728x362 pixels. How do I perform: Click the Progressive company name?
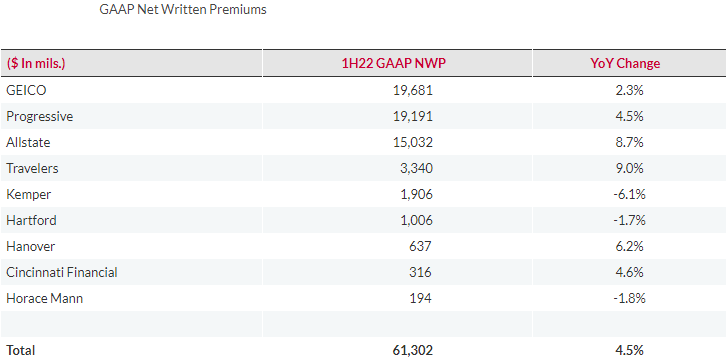(39, 116)
